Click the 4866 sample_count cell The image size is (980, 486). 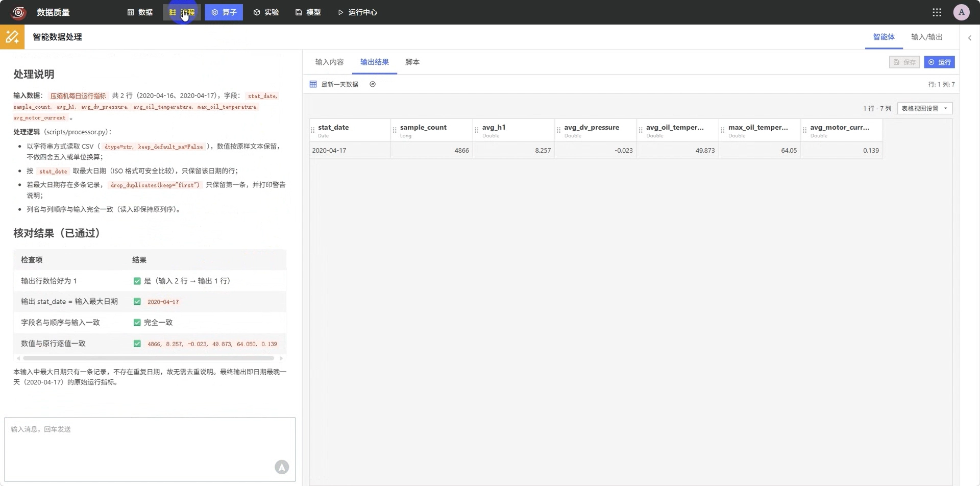[x=432, y=151]
